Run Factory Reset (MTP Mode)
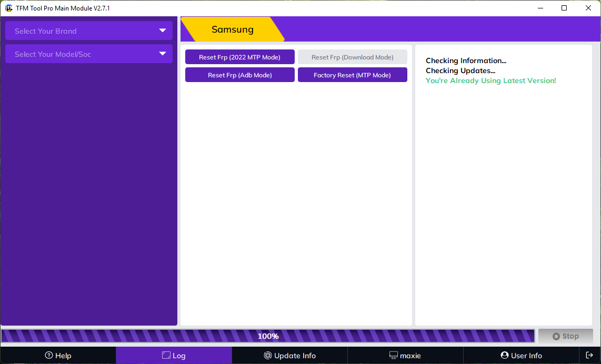 point(352,75)
